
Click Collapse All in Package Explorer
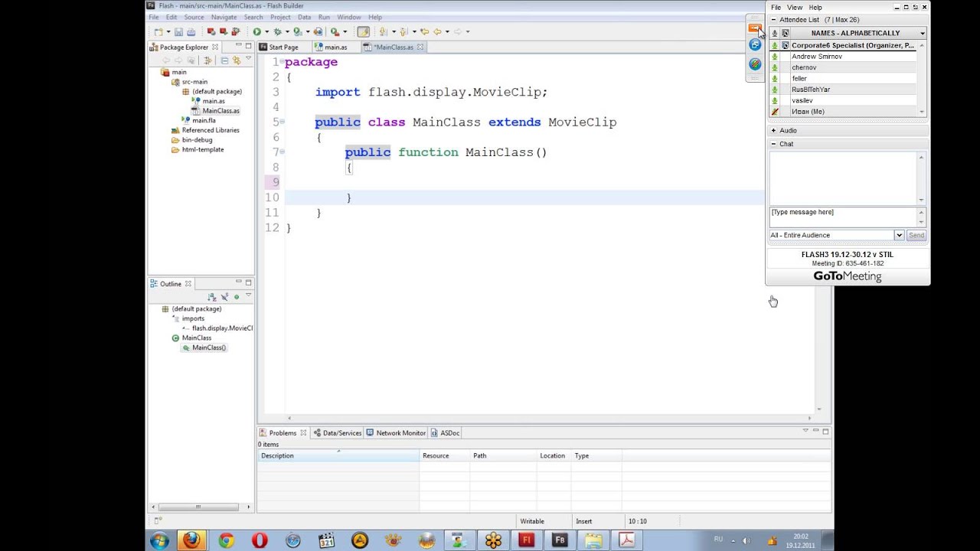point(224,60)
